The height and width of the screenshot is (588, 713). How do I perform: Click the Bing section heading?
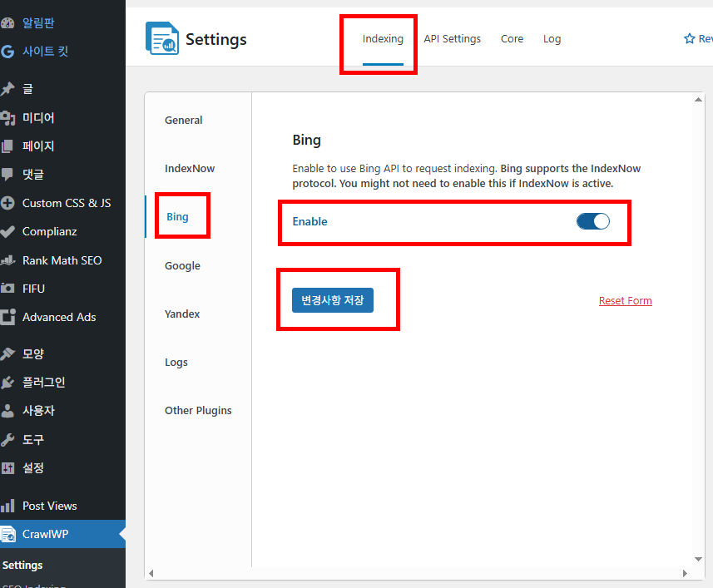tap(306, 140)
